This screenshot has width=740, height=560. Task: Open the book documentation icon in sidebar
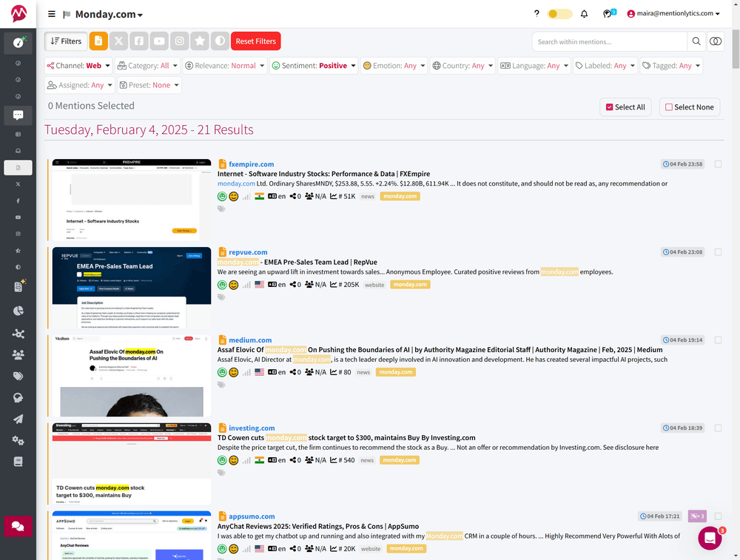[18, 462]
